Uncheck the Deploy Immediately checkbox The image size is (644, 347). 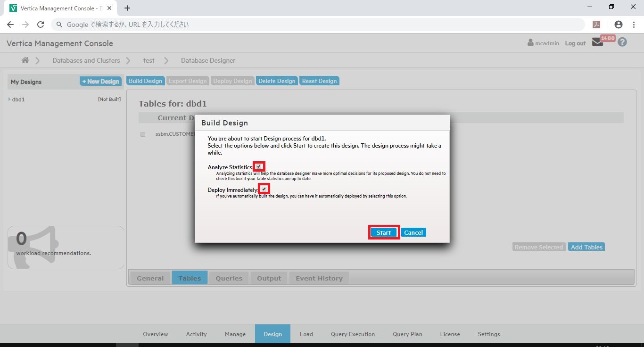[264, 189]
